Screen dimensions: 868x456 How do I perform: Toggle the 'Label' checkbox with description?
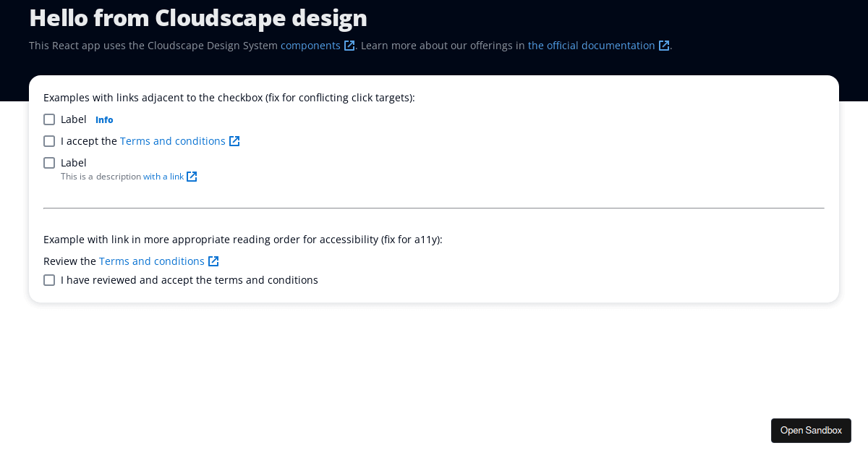49,163
